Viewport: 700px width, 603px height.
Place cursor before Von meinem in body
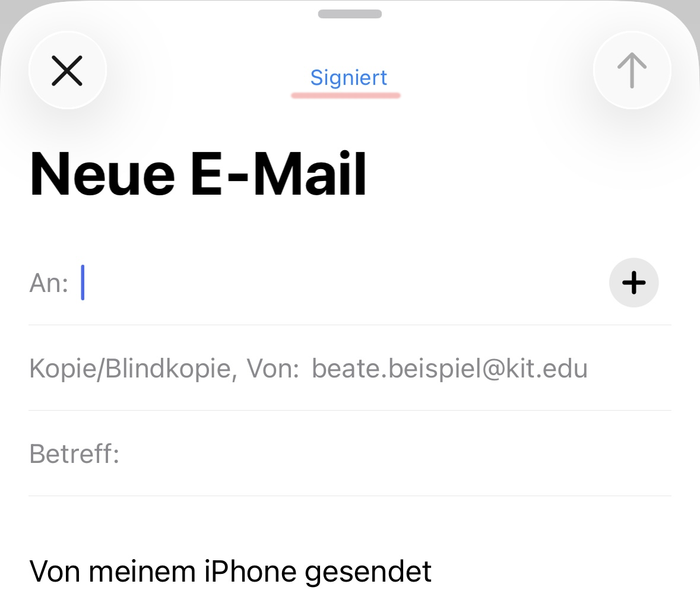30,572
